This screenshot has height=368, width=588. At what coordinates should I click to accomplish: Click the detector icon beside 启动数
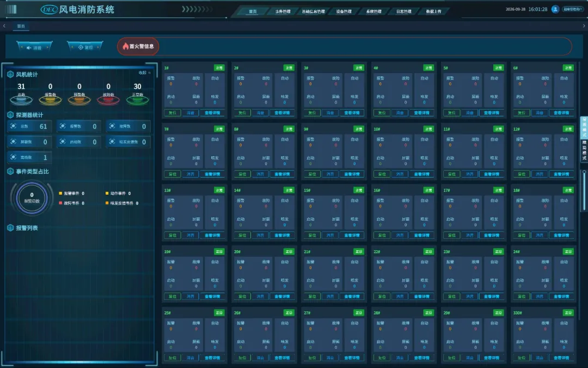coord(63,142)
